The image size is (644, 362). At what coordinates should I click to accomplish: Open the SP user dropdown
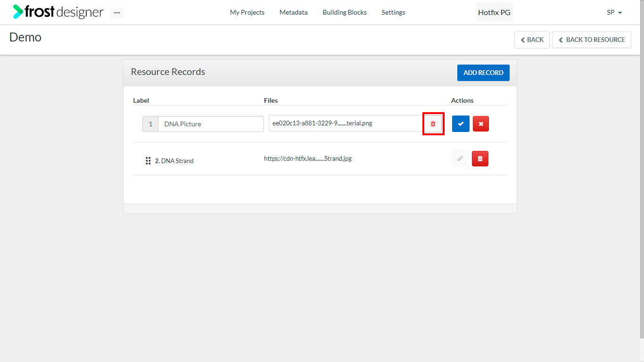[614, 13]
